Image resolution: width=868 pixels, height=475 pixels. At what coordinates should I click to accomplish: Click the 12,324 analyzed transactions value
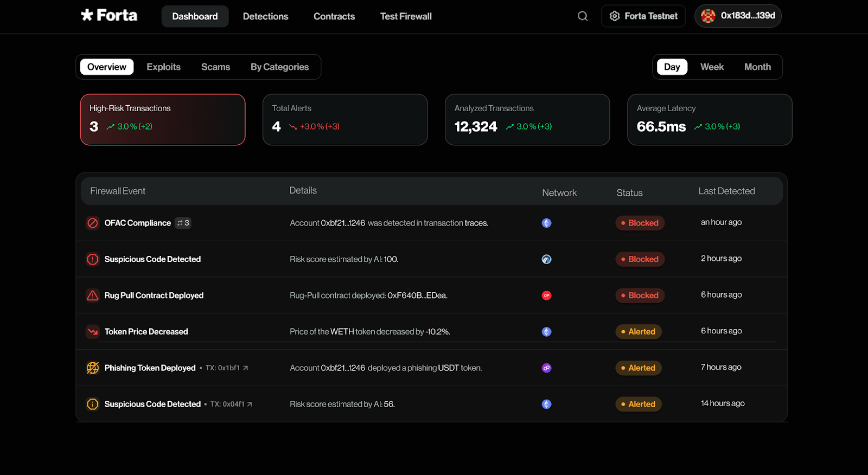tap(476, 126)
